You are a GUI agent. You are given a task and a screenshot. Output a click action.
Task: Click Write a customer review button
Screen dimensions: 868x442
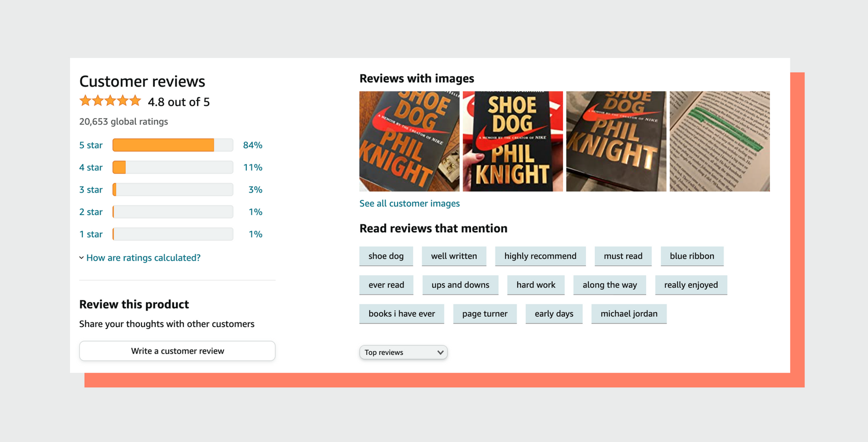pos(177,351)
